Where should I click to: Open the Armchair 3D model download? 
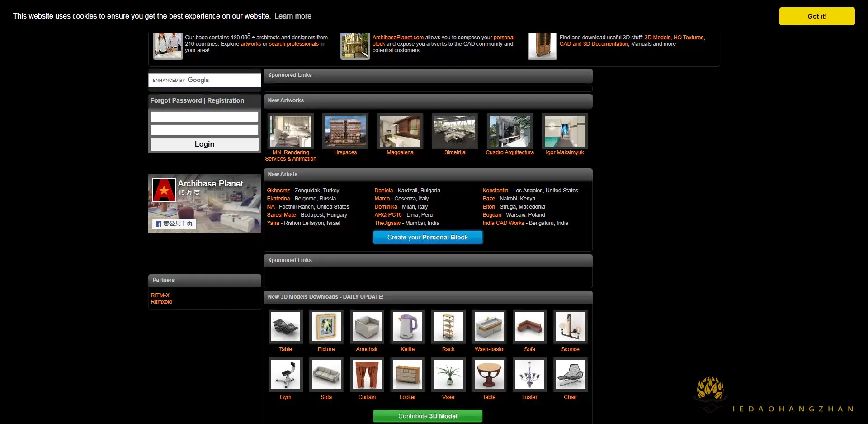pos(367,327)
